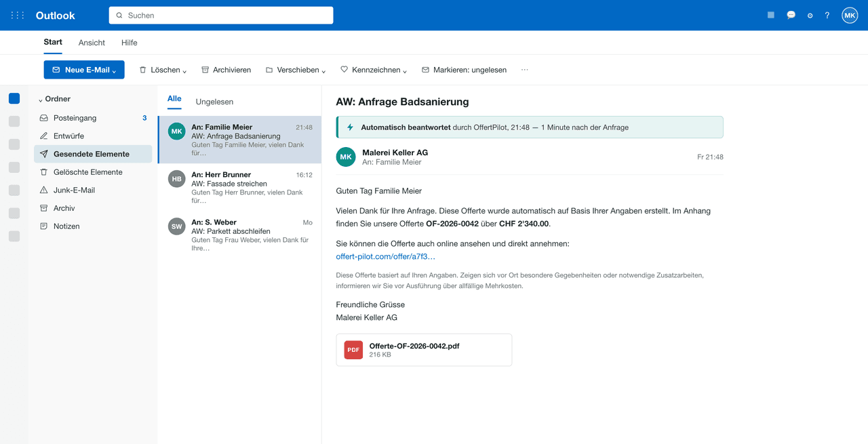868x444 pixels.
Task: Click envelope icon for Markieren: ungelesen
Action: click(425, 70)
